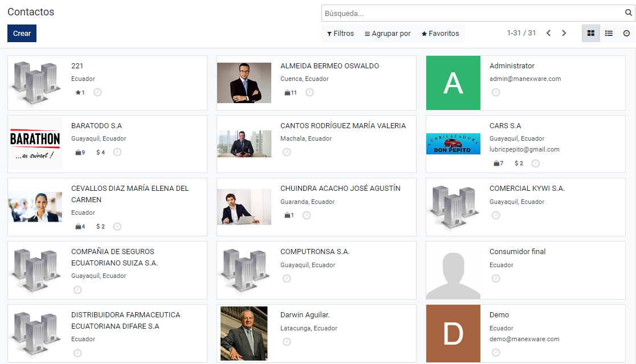The width and height of the screenshot is (636, 364).
Task: Open the Demo contact avatar
Action: (453, 334)
